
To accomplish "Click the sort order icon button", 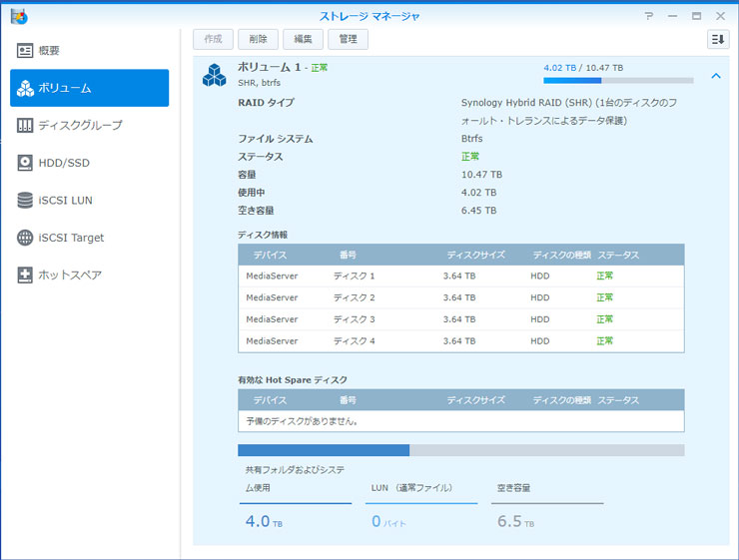I will 718,39.
